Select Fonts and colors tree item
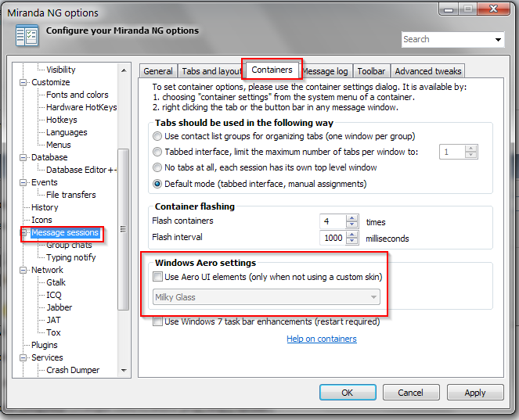The image size is (519, 420). point(77,95)
